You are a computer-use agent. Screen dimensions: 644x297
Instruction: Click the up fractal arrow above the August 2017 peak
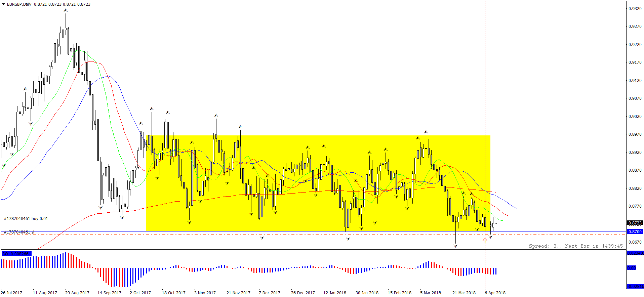tap(66, 11)
